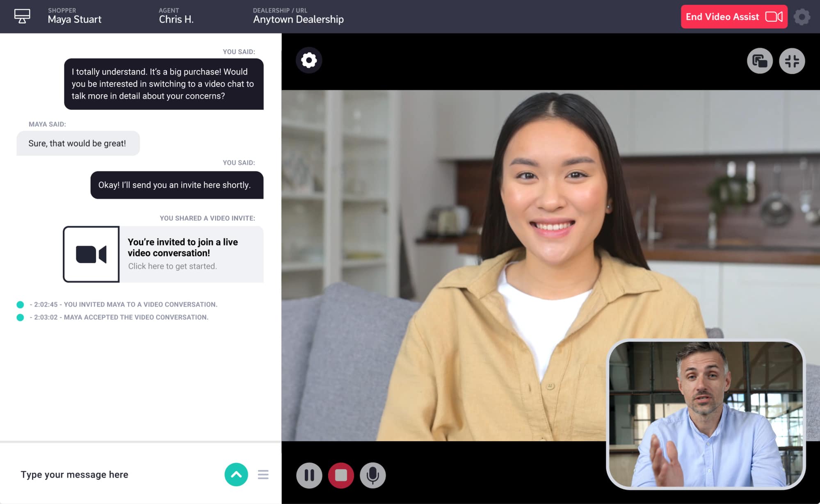Mute the microphone
Image resolution: width=820 pixels, height=504 pixels.
pos(372,475)
